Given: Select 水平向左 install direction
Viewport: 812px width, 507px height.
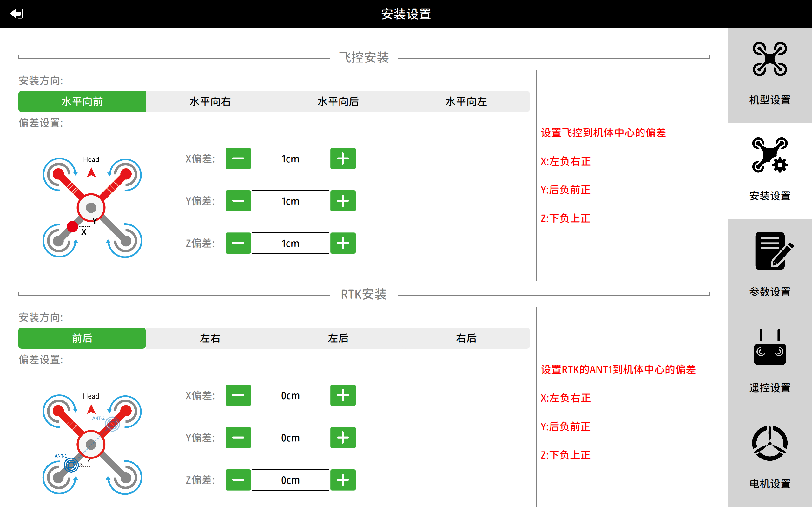Looking at the screenshot, I should click(x=466, y=101).
